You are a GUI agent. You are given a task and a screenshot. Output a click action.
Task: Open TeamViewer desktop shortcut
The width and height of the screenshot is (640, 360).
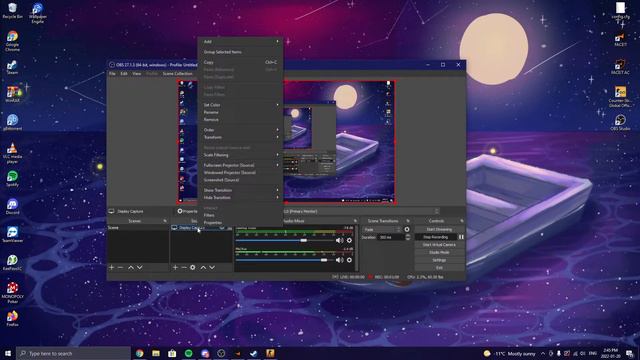pyautogui.click(x=12, y=234)
